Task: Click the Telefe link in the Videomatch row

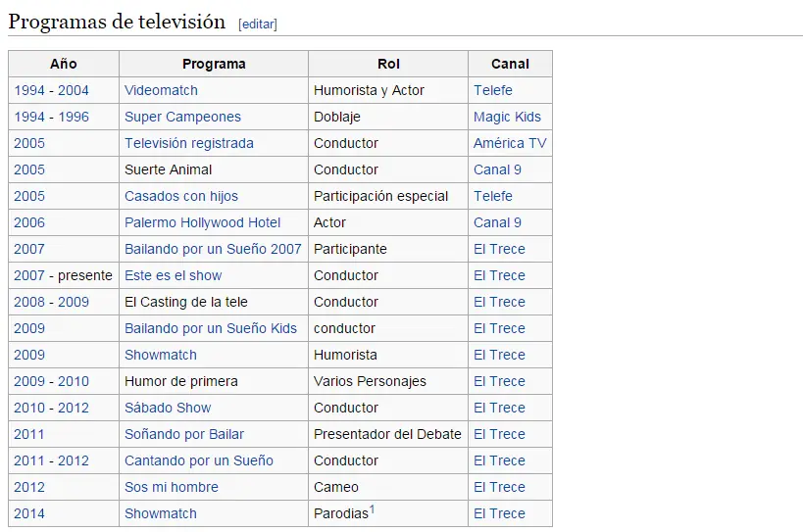Action: click(x=492, y=90)
